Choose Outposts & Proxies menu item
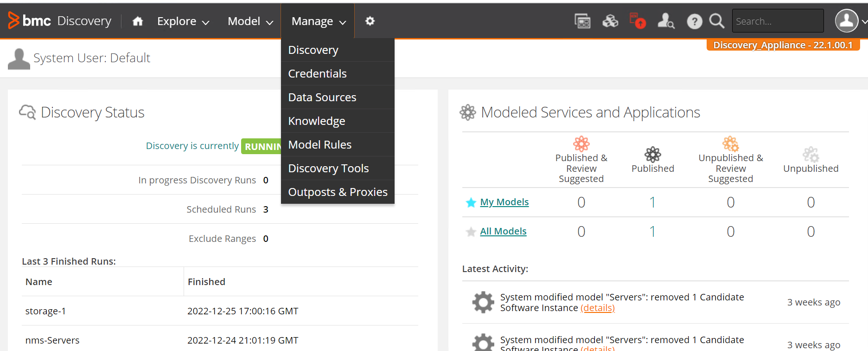The image size is (868, 351). pyautogui.click(x=338, y=192)
